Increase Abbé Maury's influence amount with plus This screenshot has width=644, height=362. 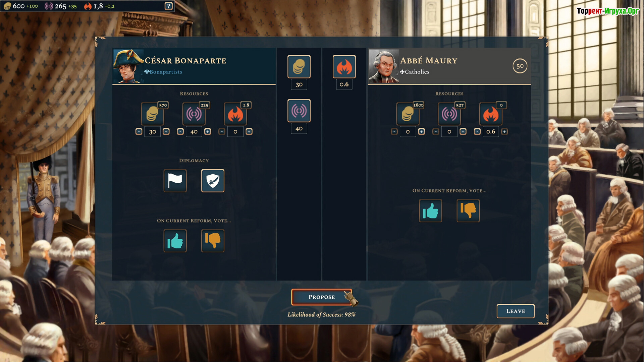[x=463, y=132]
